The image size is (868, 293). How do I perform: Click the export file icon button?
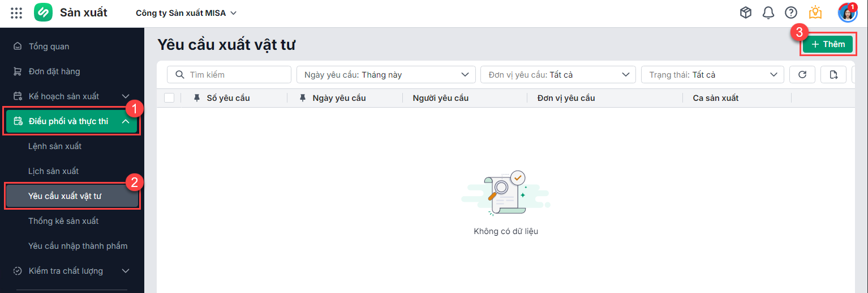pos(833,74)
